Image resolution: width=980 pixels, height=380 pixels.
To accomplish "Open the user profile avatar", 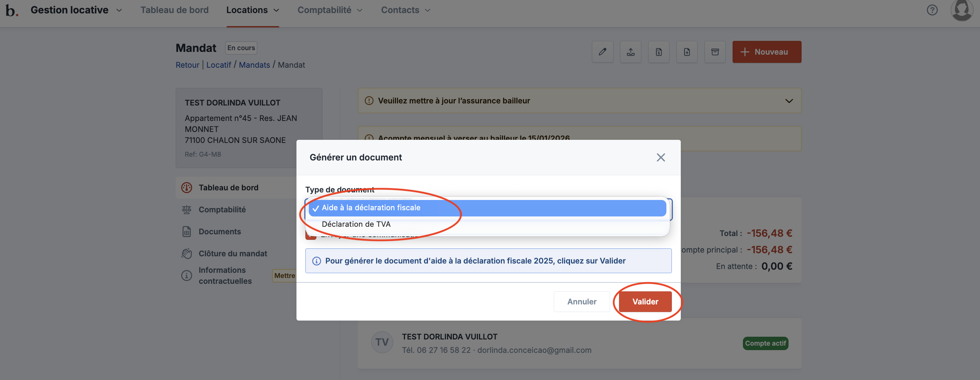I will (961, 10).
